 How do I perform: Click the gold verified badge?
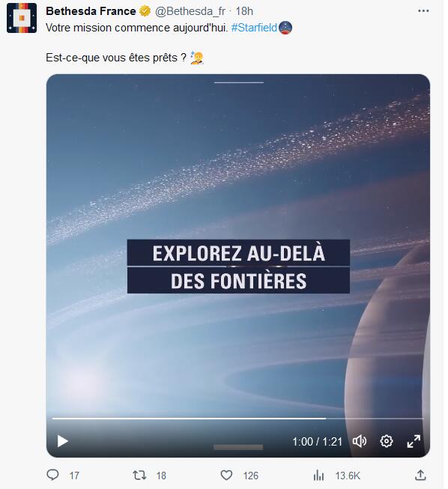(x=145, y=11)
